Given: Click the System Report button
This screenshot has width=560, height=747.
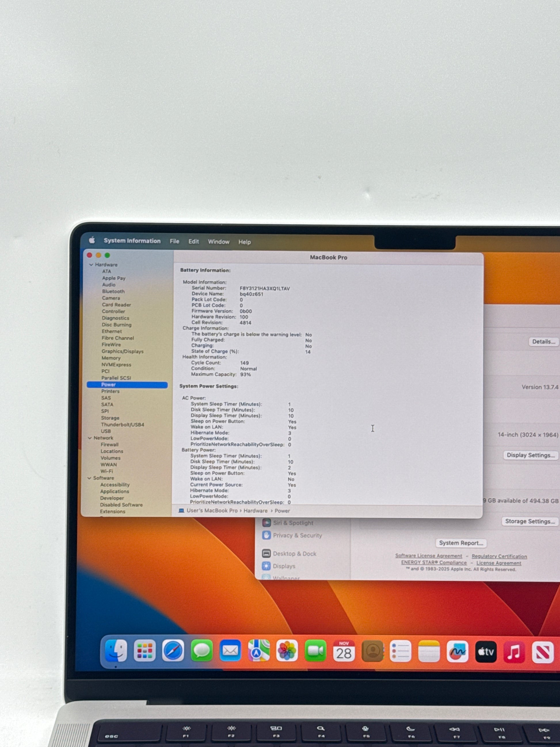Looking at the screenshot, I should click(461, 543).
